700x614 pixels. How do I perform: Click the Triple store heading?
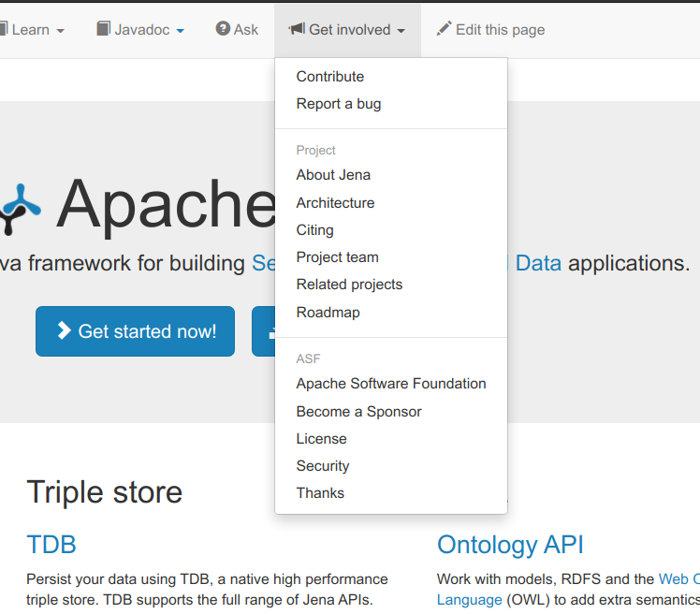(105, 492)
